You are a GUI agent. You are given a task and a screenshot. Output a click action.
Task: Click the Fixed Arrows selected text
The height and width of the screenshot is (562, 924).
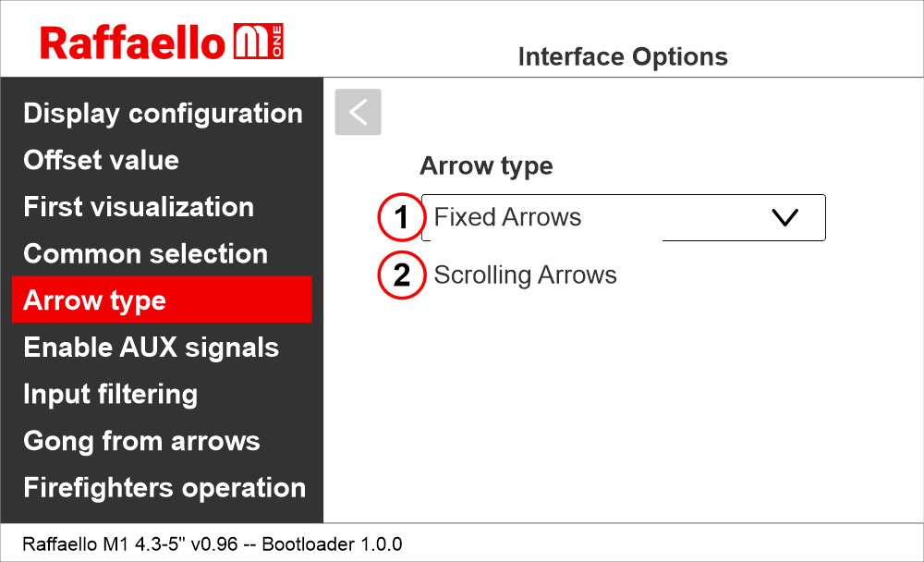point(507,218)
